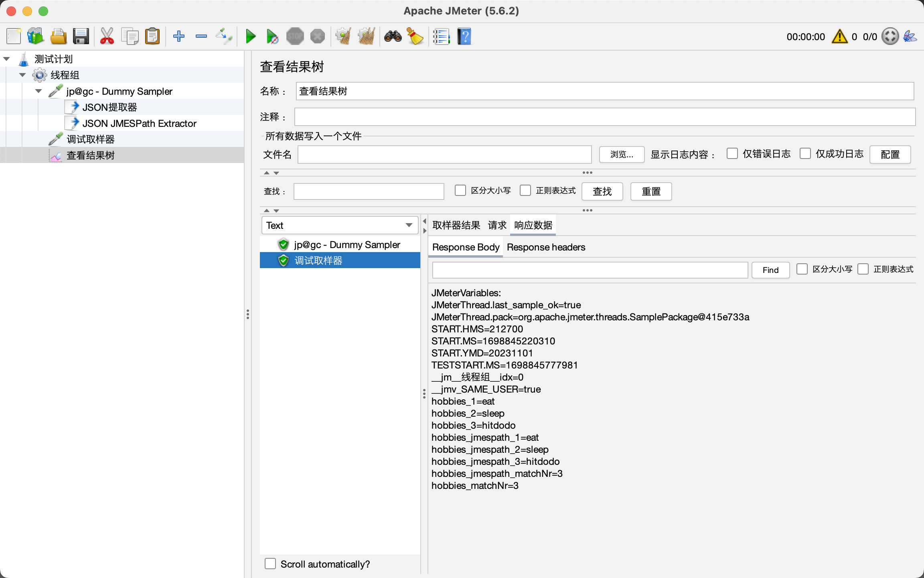Click the Copy icon in toolbar

(130, 37)
